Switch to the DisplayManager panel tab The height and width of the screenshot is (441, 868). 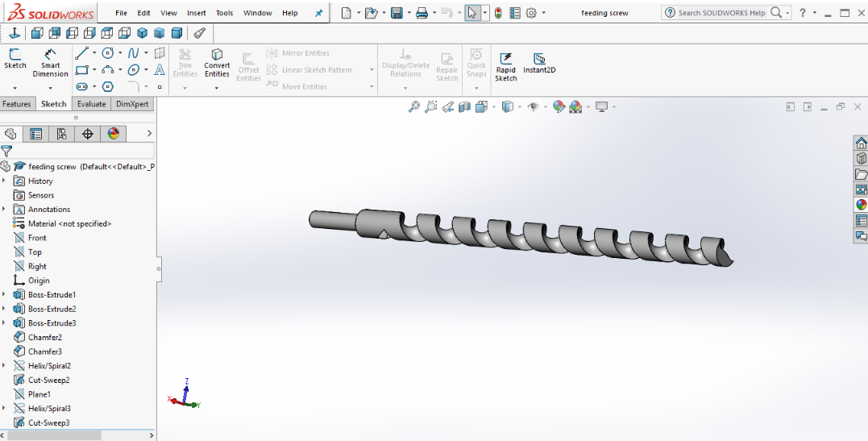tap(114, 134)
